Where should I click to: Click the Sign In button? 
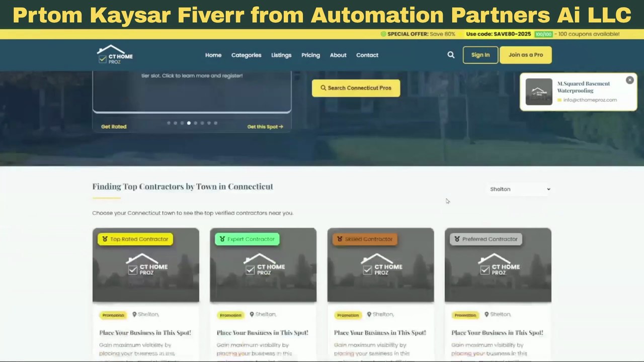pos(480,55)
